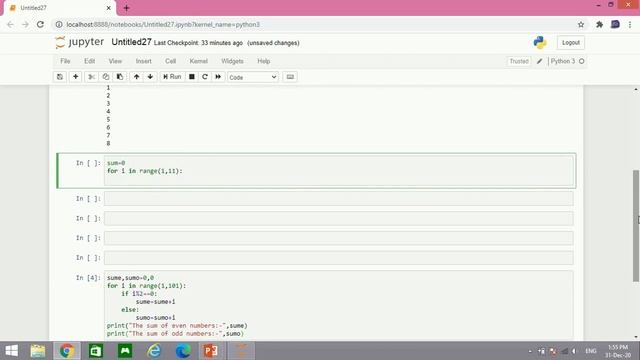
Task: Open the Insert menu
Action: (143, 61)
